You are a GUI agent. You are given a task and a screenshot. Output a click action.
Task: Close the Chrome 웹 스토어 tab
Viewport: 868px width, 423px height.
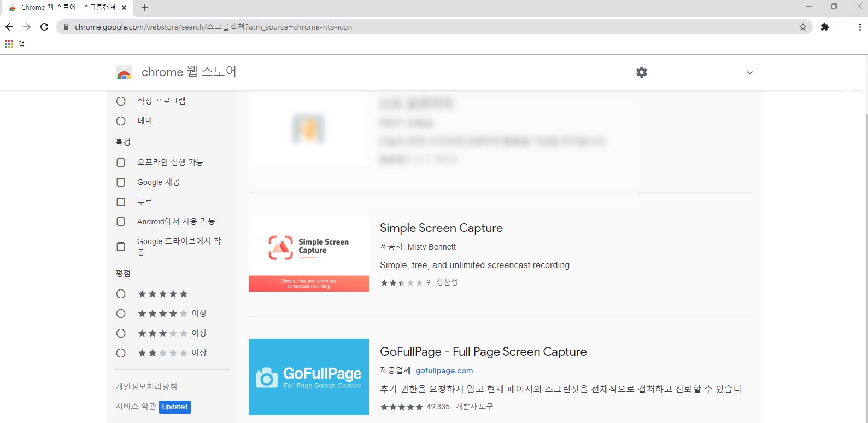pos(124,8)
